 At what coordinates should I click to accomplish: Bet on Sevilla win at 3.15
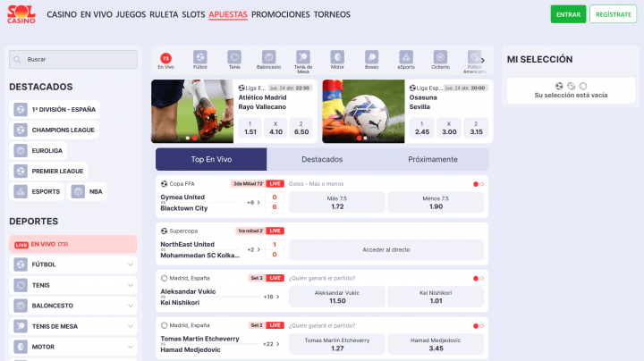[x=476, y=128]
